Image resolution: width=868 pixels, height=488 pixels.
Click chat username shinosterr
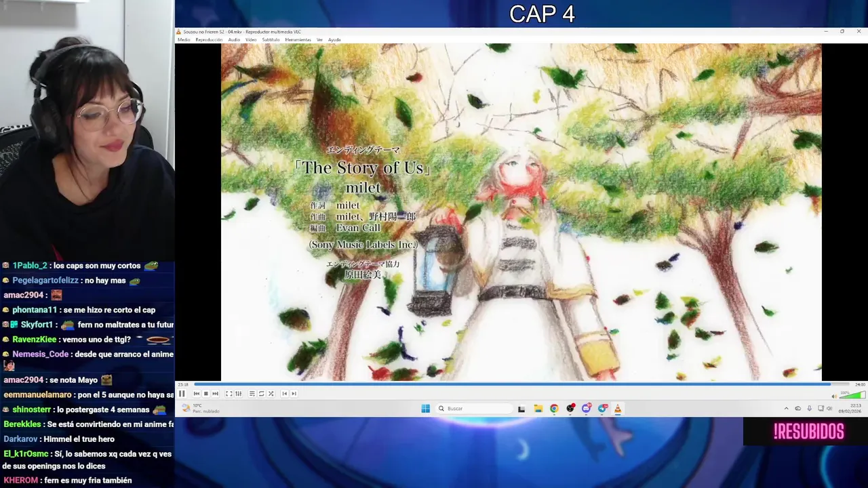pos(31,409)
